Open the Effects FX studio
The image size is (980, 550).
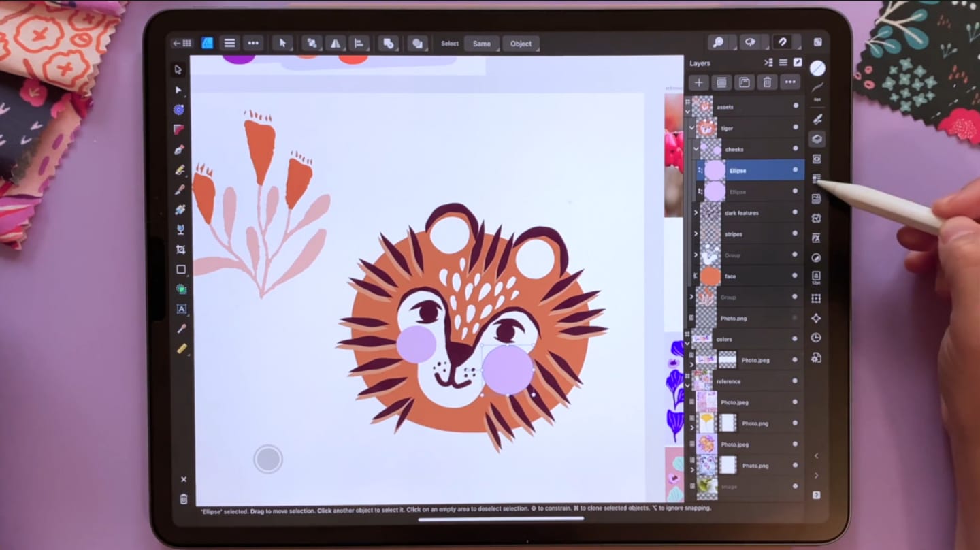pyautogui.click(x=817, y=238)
